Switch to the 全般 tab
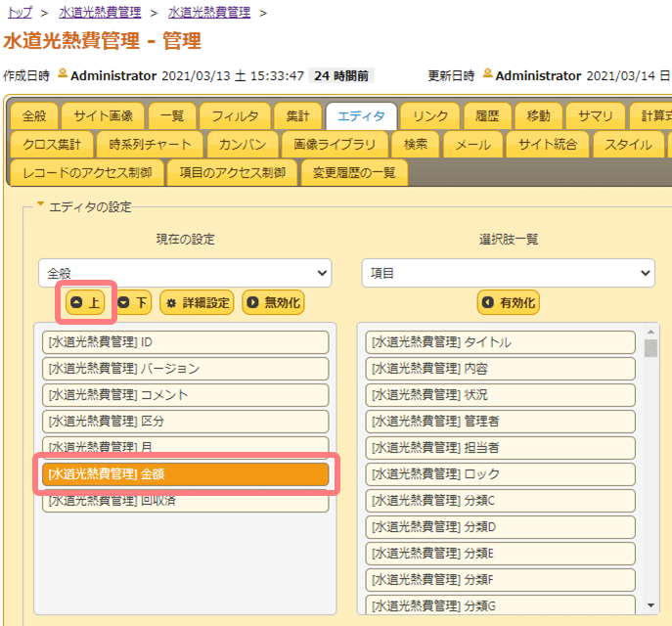 34,115
